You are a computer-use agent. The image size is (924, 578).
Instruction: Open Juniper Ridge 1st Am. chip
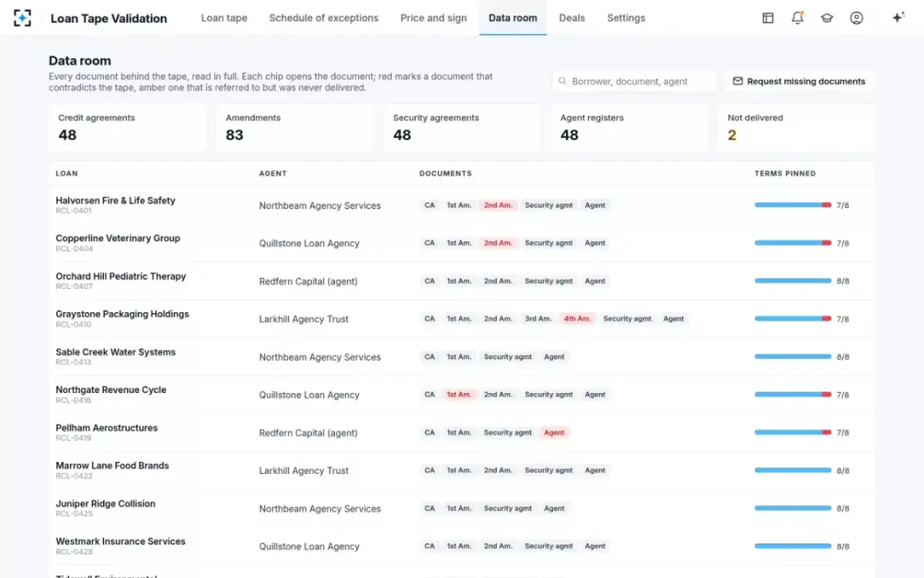pyautogui.click(x=459, y=509)
